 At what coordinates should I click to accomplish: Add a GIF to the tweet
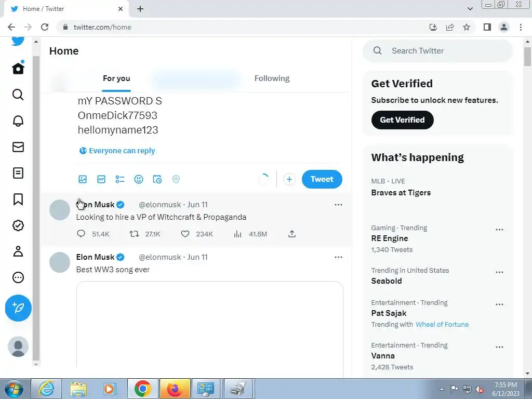[x=101, y=179]
